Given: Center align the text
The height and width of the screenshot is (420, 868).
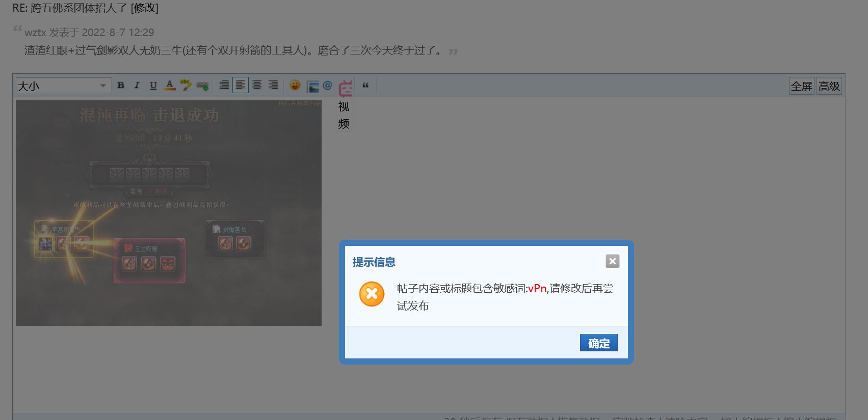Looking at the screenshot, I should pyautogui.click(x=257, y=85).
